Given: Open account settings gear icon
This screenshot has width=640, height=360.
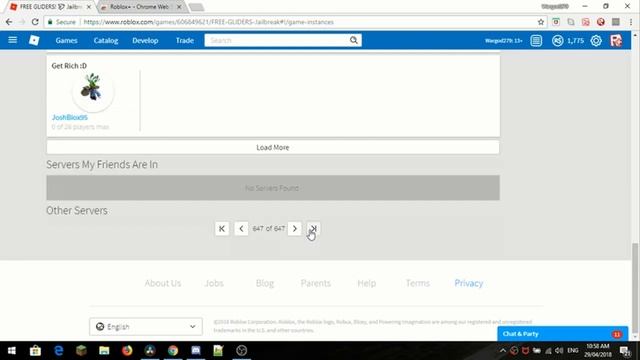Looking at the screenshot, I should [x=596, y=40].
